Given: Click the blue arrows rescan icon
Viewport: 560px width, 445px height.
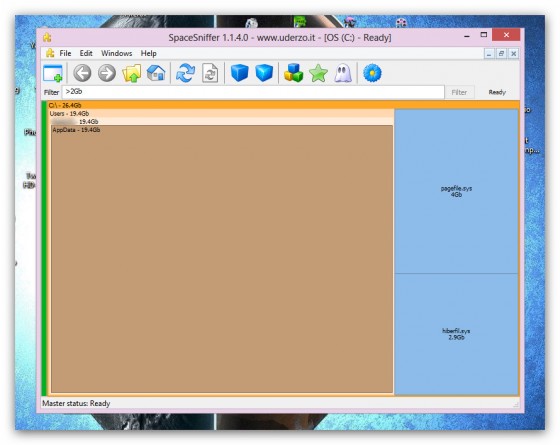Looking at the screenshot, I should pos(185,73).
